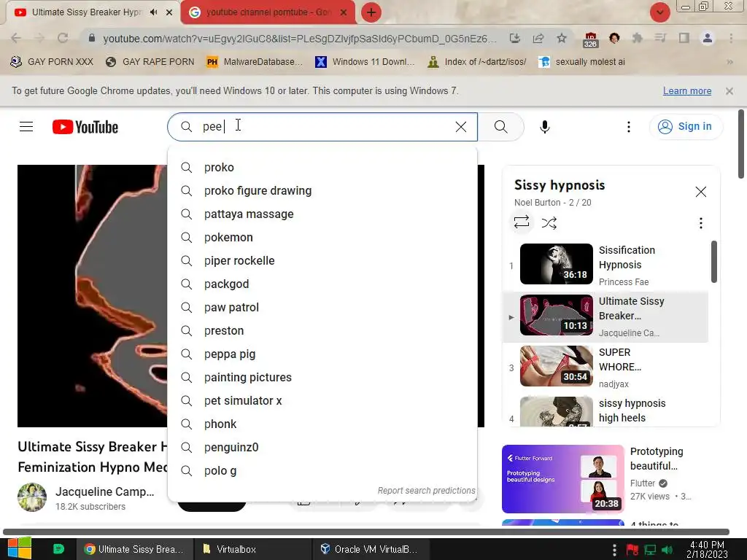
Task: Select the 'pokemon' search suggestion
Action: (322, 238)
